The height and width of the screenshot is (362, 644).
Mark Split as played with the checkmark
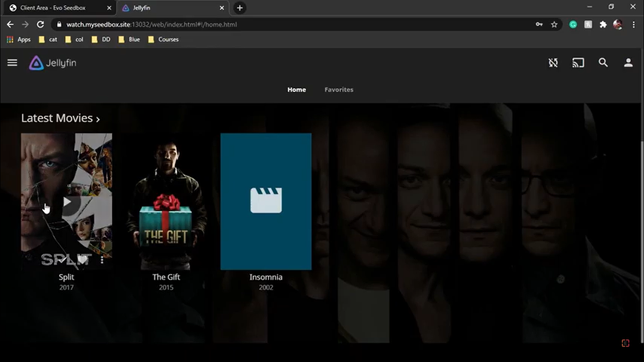coord(63,259)
